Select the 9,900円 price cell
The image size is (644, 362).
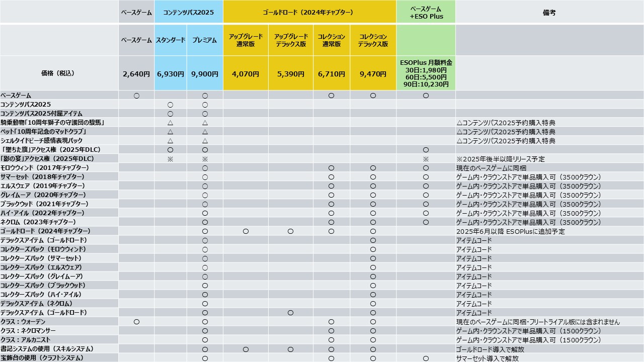click(x=205, y=74)
